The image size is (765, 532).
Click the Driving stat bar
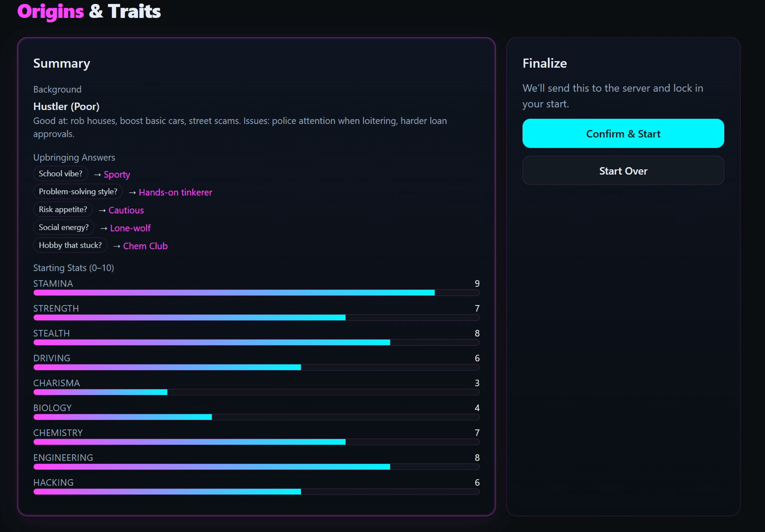[x=256, y=367]
